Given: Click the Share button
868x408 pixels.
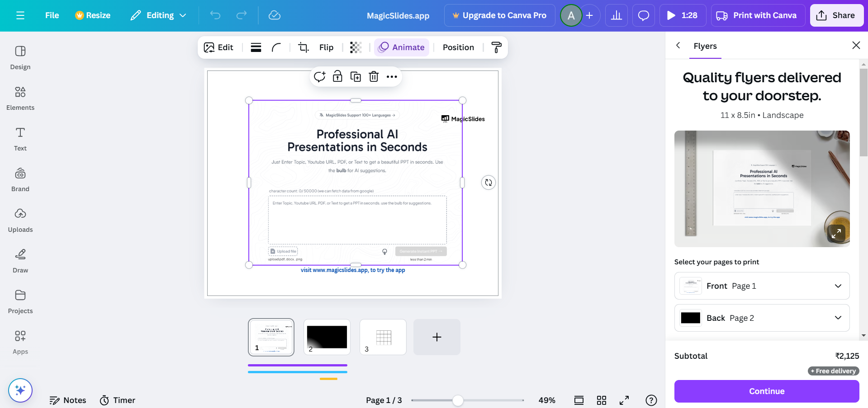Looking at the screenshot, I should 836,15.
